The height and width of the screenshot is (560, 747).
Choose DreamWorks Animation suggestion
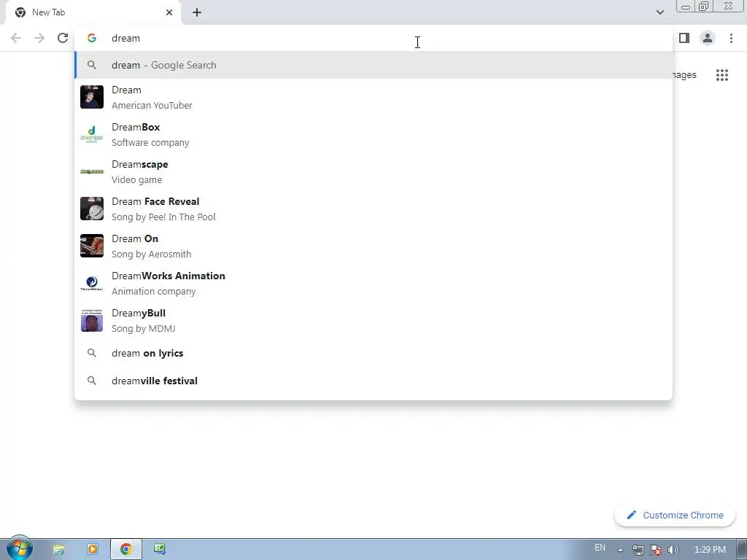(373, 283)
